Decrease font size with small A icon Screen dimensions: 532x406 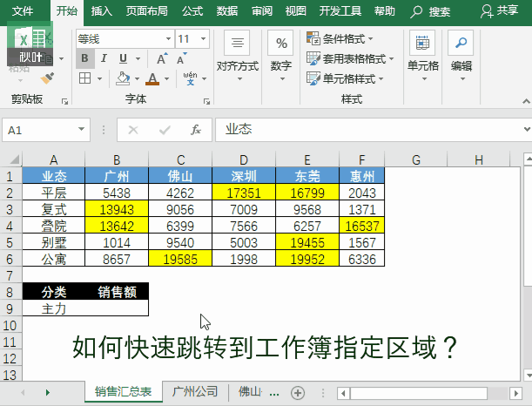click(182, 58)
